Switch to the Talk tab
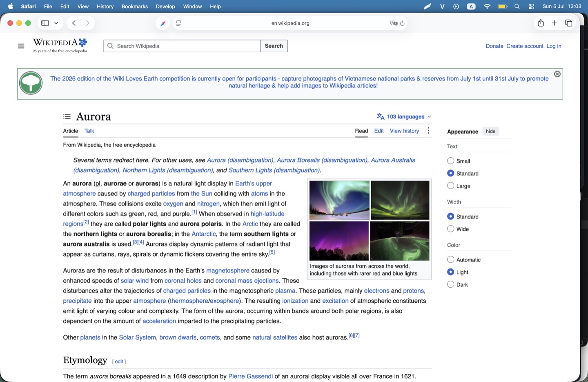The image size is (588, 382). (89, 131)
